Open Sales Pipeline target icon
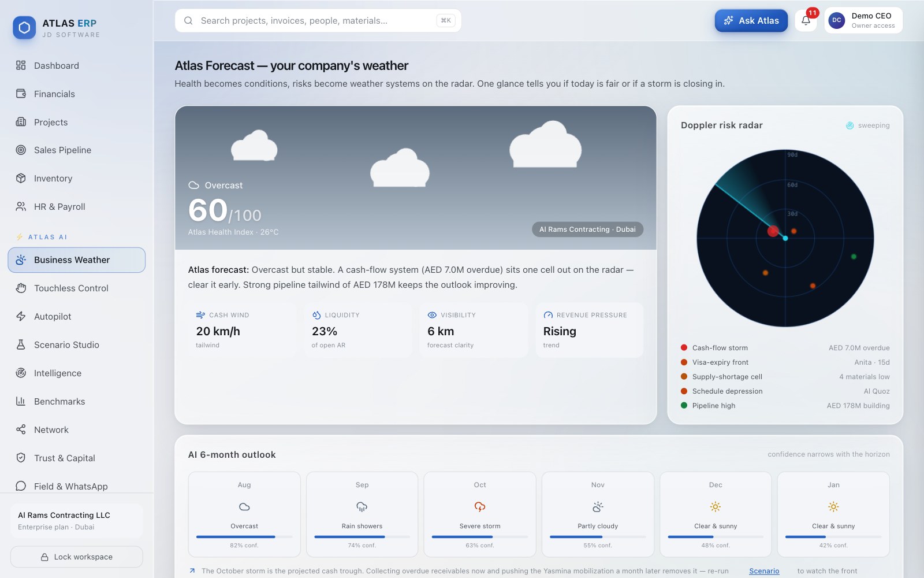The height and width of the screenshot is (578, 924). (x=21, y=150)
